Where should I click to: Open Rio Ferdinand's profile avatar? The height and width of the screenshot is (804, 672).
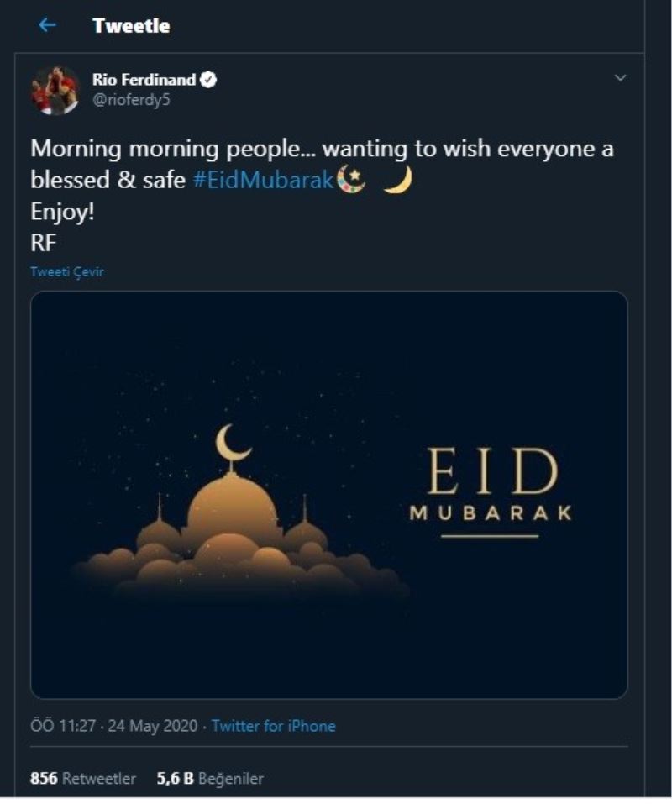click(55, 90)
